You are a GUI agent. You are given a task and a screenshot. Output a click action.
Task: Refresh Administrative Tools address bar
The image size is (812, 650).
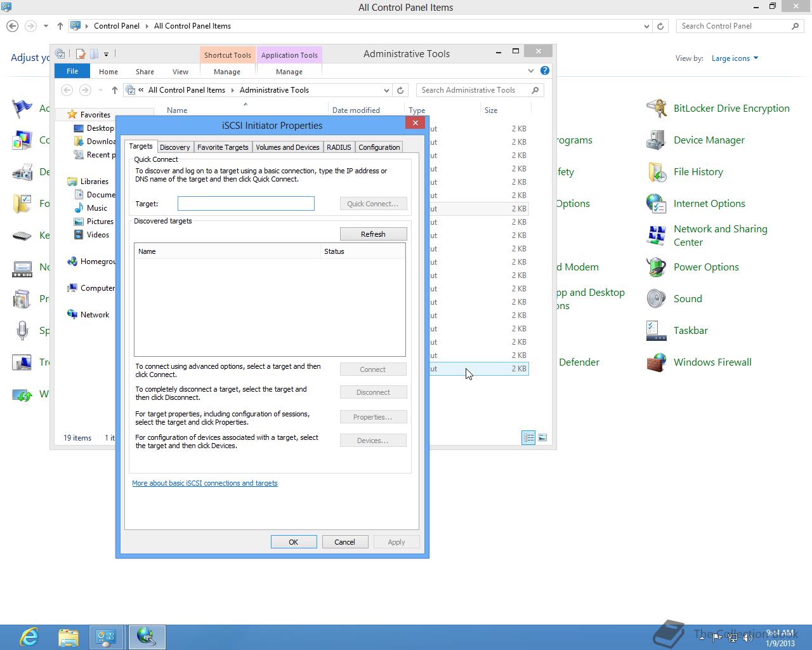coord(400,90)
